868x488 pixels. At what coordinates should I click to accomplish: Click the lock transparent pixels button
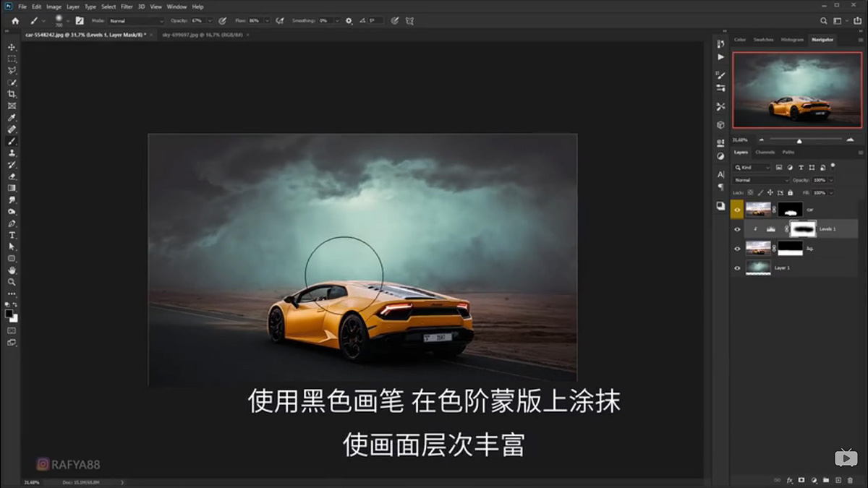pos(750,192)
